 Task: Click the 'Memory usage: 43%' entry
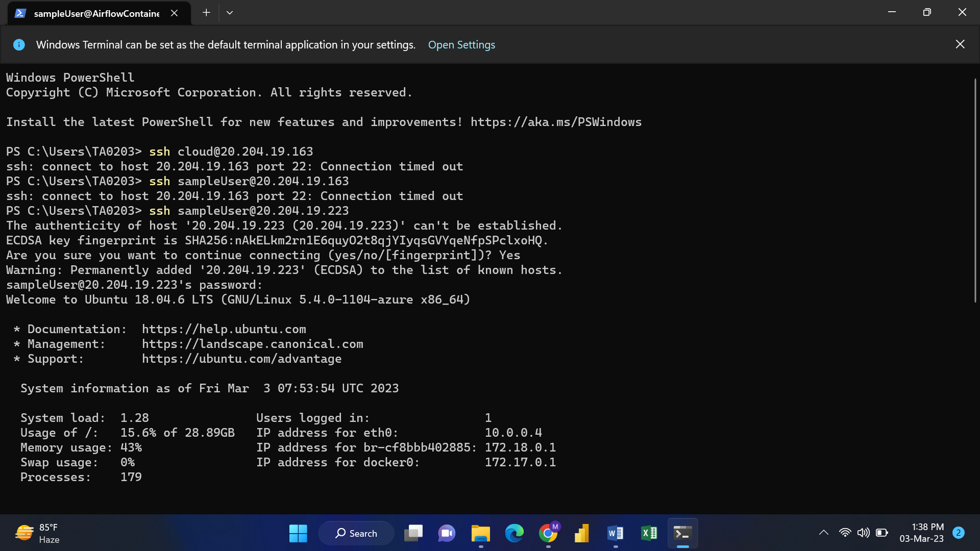(x=81, y=448)
